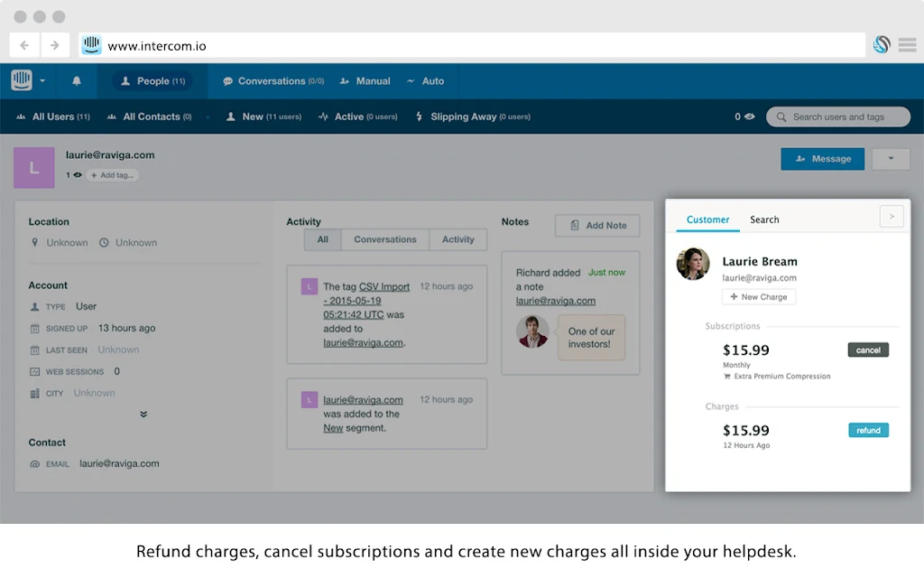Select the Slipping Away segment
The width and height of the screenshot is (924, 578).
(x=473, y=117)
